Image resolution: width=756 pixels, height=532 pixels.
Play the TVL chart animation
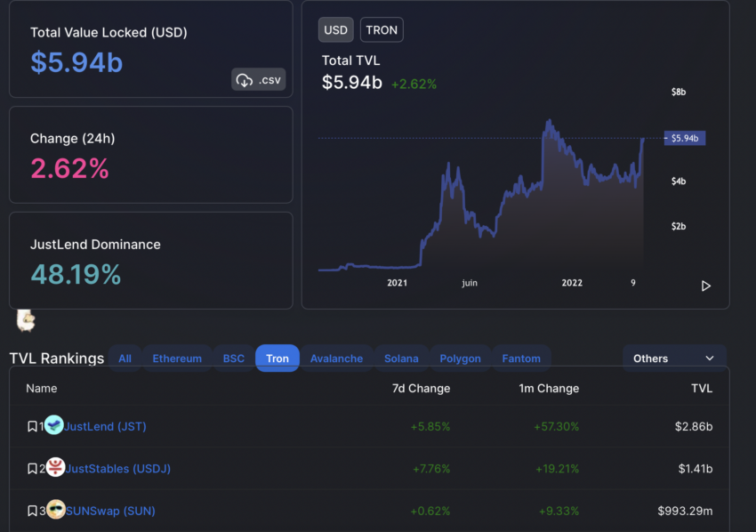coord(706,286)
